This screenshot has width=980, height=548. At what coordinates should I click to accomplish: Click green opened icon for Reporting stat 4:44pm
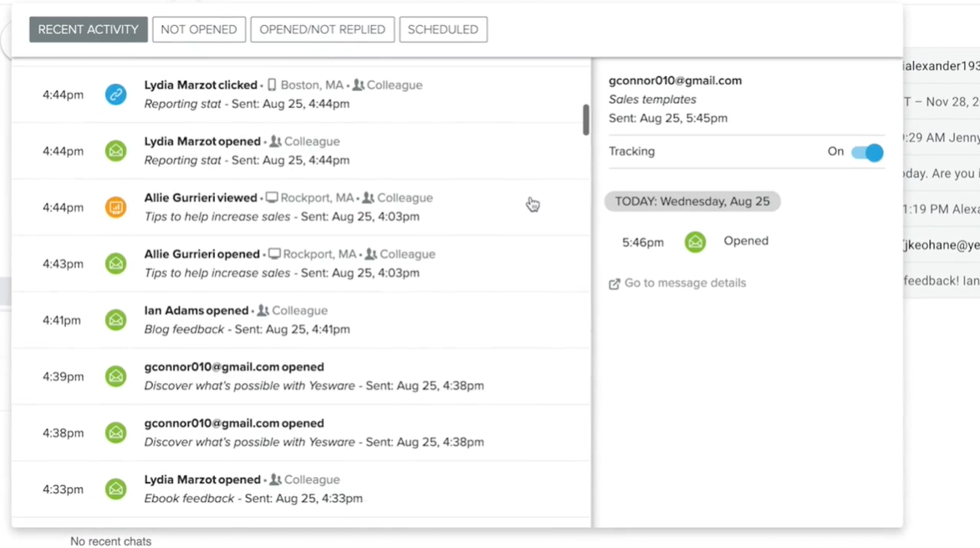click(x=115, y=151)
